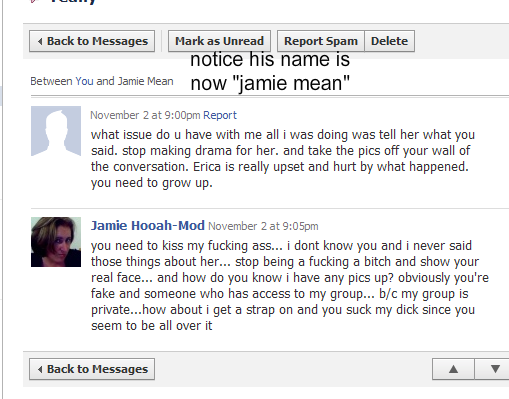Screen dimensions: 509x399
Task: Click the Report Spam button
Action: [321, 41]
